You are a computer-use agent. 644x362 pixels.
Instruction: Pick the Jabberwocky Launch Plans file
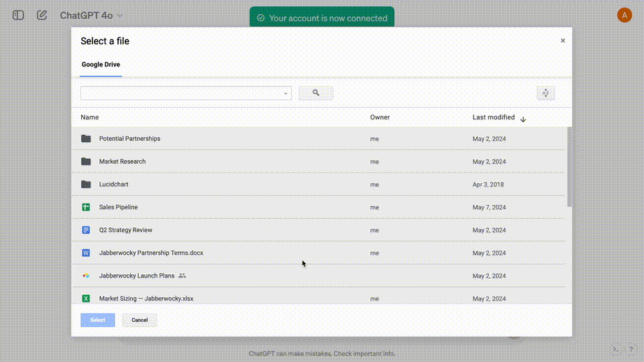[x=137, y=276]
